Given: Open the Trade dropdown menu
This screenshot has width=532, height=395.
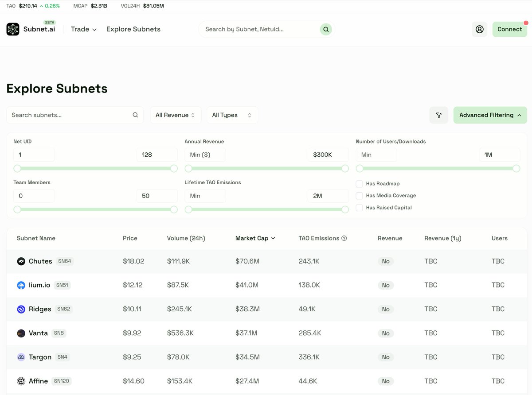Looking at the screenshot, I should [x=84, y=29].
